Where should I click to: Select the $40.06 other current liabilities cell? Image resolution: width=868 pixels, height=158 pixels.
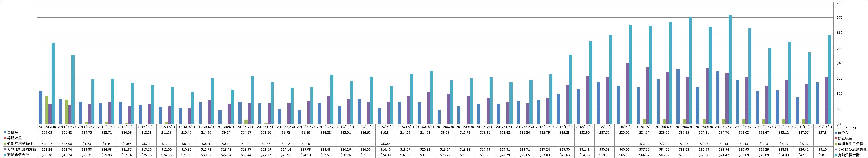[624, 149]
